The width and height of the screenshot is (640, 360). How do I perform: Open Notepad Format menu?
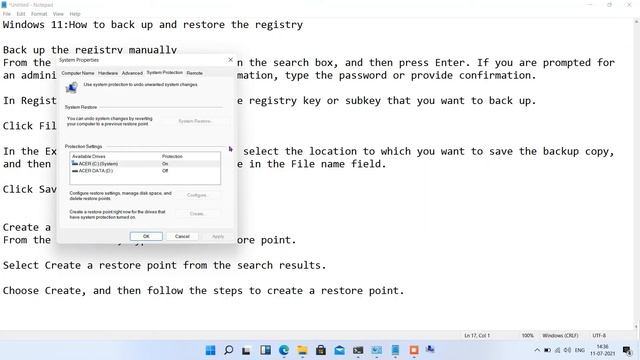tap(39, 14)
